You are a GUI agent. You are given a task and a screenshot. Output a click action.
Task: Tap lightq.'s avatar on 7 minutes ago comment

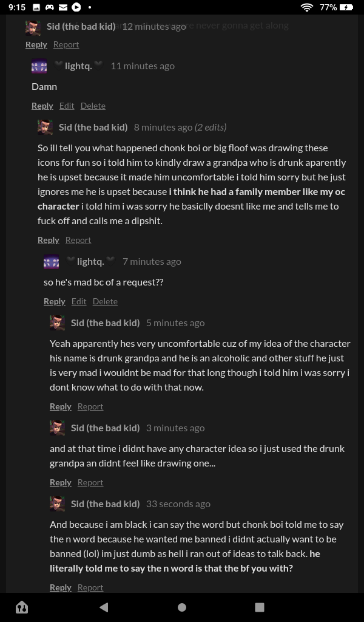(x=52, y=262)
